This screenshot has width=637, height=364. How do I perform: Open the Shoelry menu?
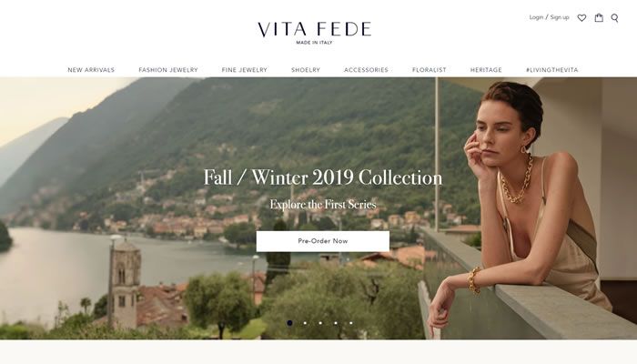point(306,70)
